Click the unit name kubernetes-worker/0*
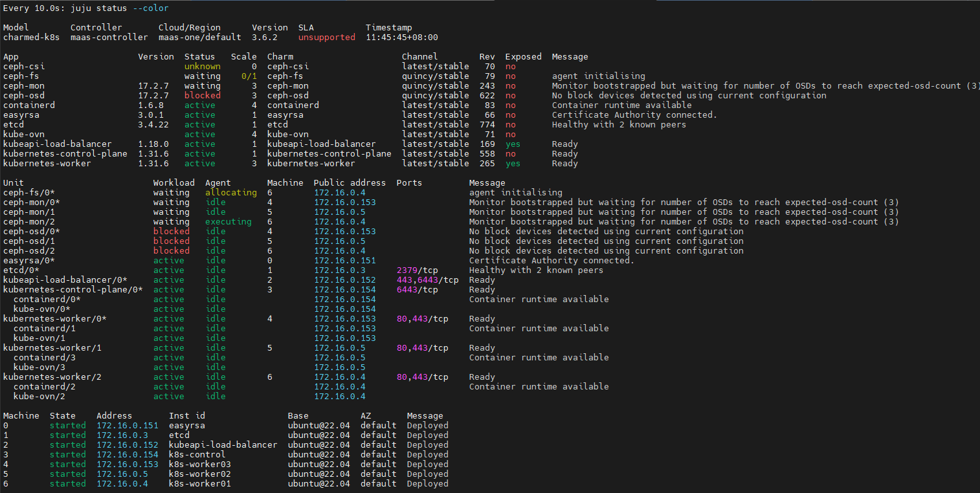This screenshot has width=980, height=493. coord(55,318)
